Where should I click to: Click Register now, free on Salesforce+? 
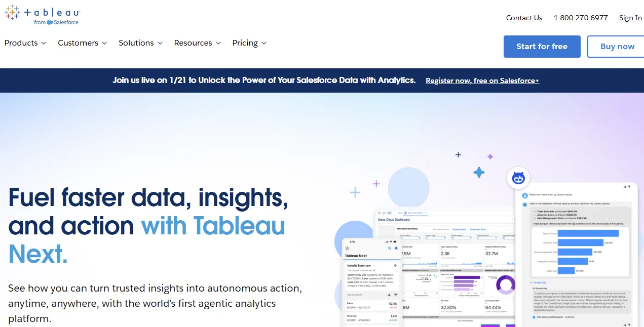click(482, 80)
